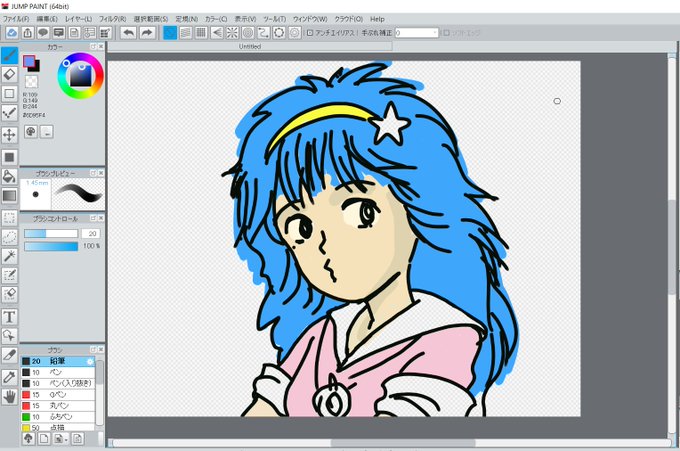Screen dimensions: 680x451
Task: Undo the last action with the left arrow
Action: 129,33
